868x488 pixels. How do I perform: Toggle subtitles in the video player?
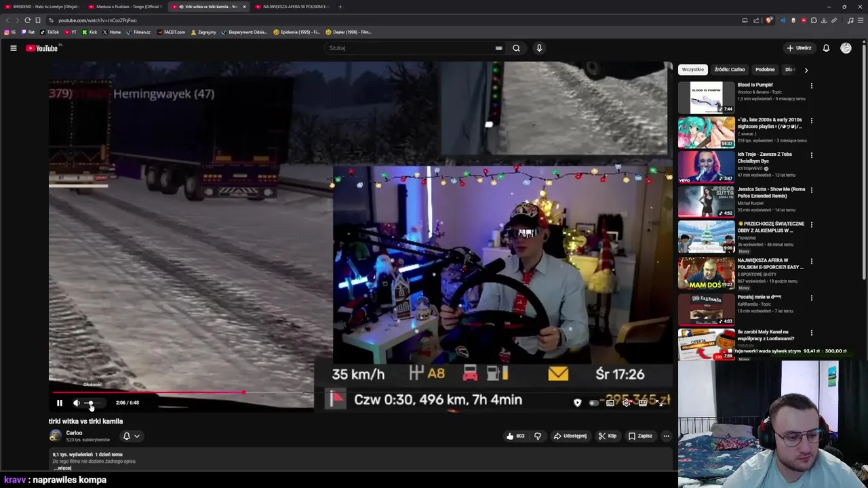pos(610,403)
